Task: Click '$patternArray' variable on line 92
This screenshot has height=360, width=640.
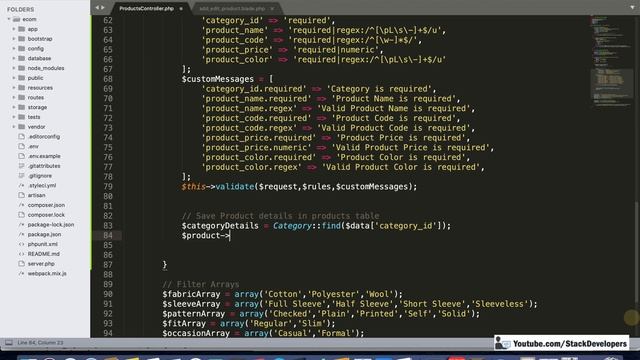Action: tap(193, 314)
